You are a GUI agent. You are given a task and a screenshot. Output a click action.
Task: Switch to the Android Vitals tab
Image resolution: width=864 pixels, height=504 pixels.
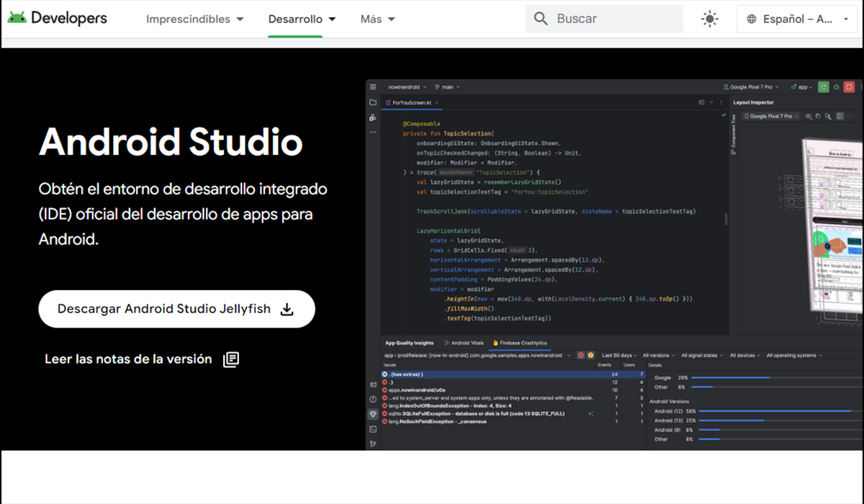467,343
